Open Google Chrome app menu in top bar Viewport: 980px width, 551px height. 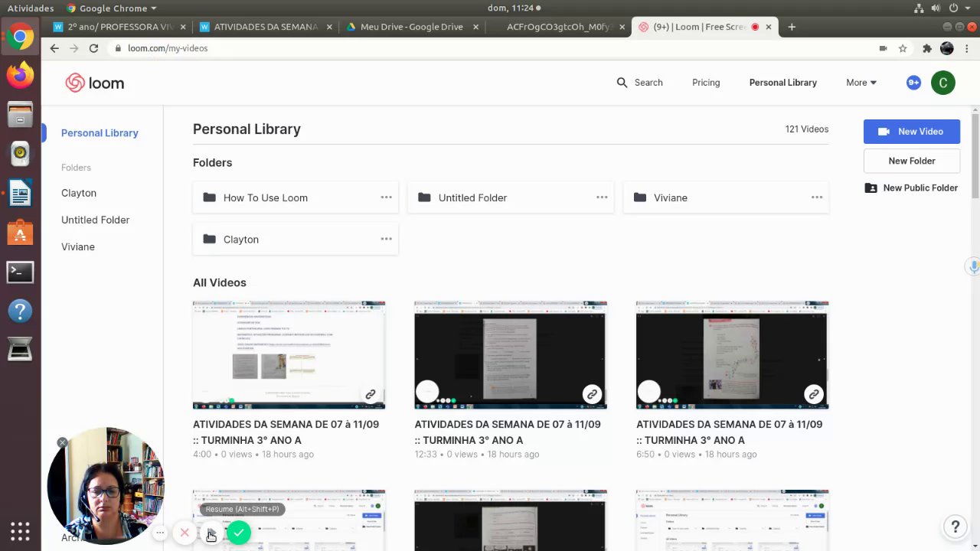pyautogui.click(x=111, y=8)
